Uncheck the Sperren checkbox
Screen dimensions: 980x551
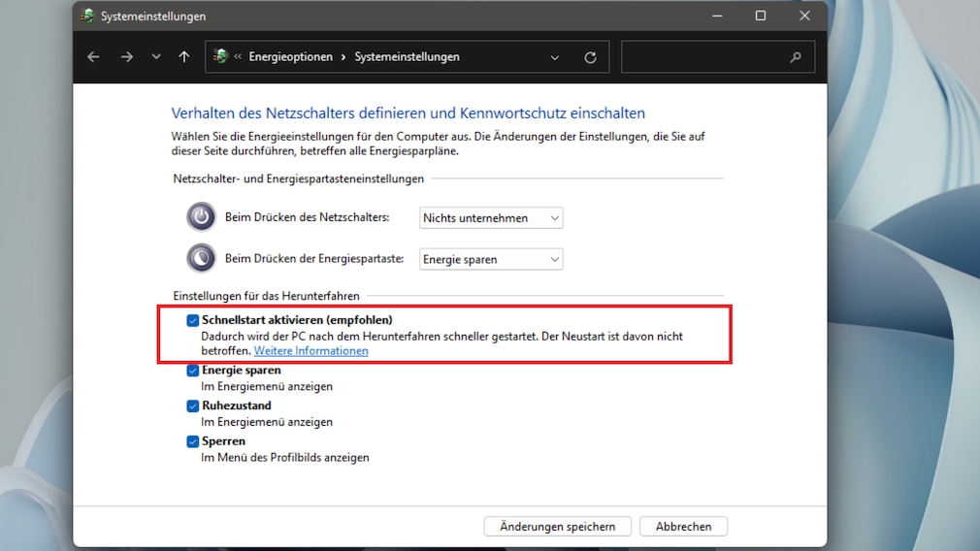[x=193, y=441]
